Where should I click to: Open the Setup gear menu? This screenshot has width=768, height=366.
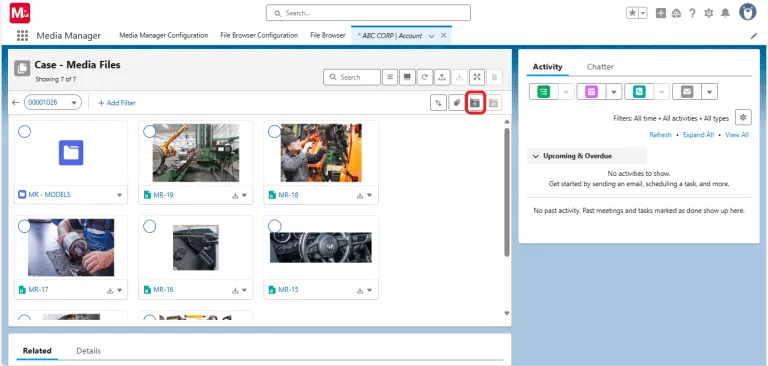(708, 13)
